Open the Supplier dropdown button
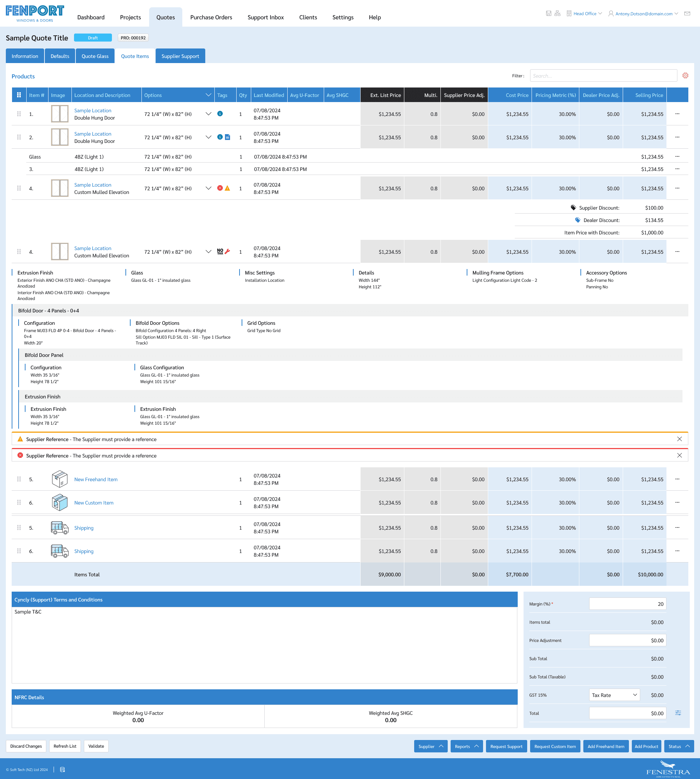Viewport: 700px width, 779px height. tap(430, 746)
